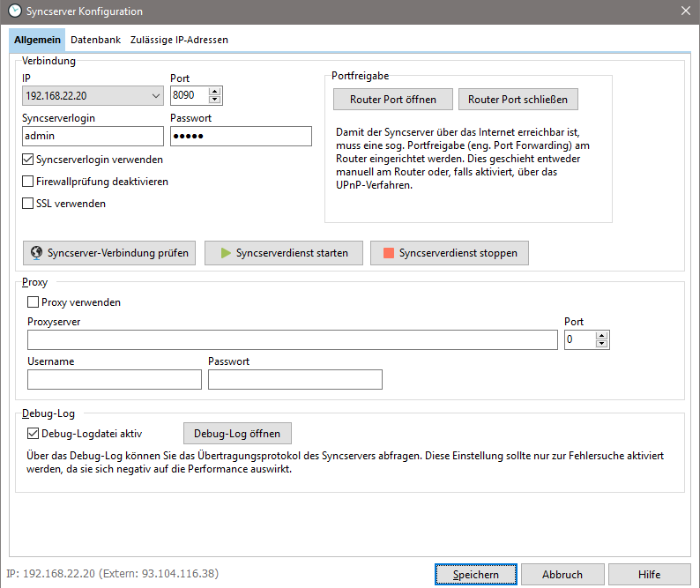Check the Proxy verwenden option

(x=34, y=302)
